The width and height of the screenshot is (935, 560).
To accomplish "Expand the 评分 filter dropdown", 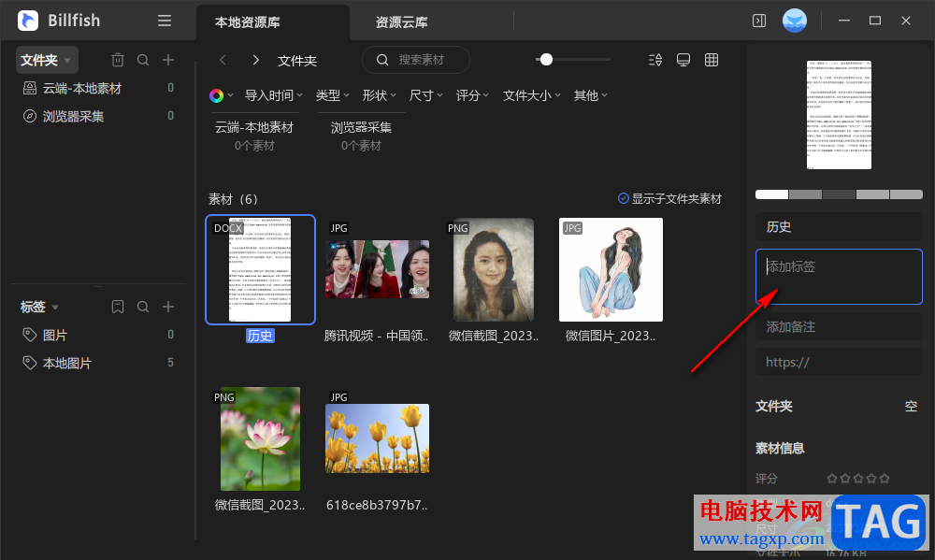I will 472,95.
